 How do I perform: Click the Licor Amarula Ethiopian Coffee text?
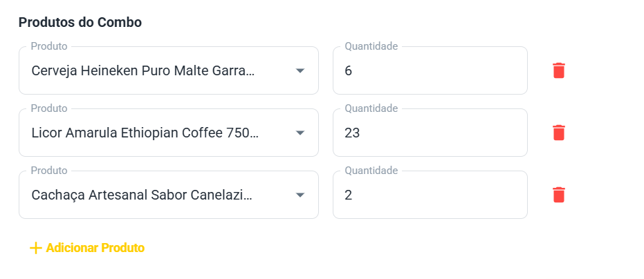point(145,133)
